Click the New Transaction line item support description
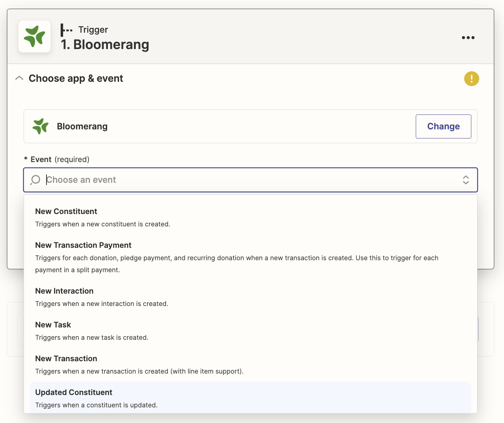 (x=139, y=371)
